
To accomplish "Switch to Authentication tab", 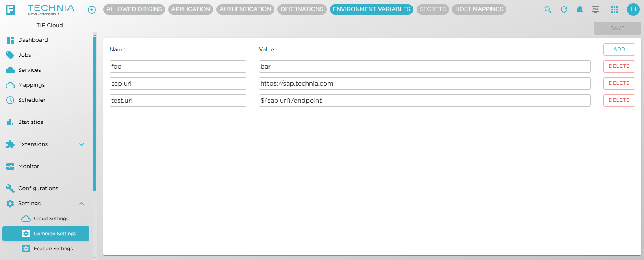I will [246, 9].
